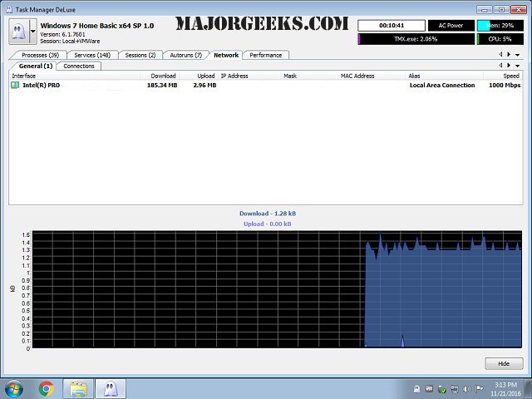Viewport: 532px width, 399px height.
Task: Click the Alias column header
Action: (x=445, y=76)
